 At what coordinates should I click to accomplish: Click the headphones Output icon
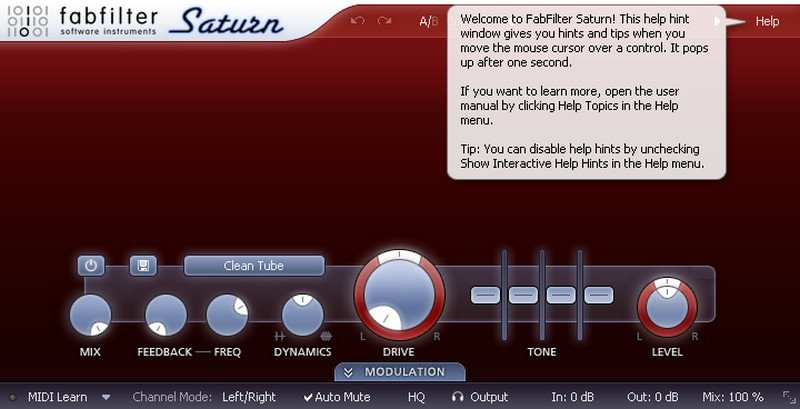click(x=457, y=397)
